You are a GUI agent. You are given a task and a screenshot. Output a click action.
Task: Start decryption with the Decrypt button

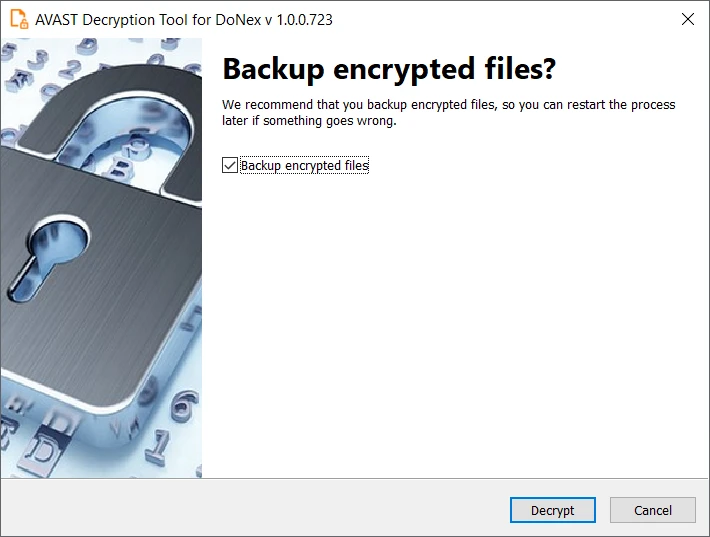[552, 510]
